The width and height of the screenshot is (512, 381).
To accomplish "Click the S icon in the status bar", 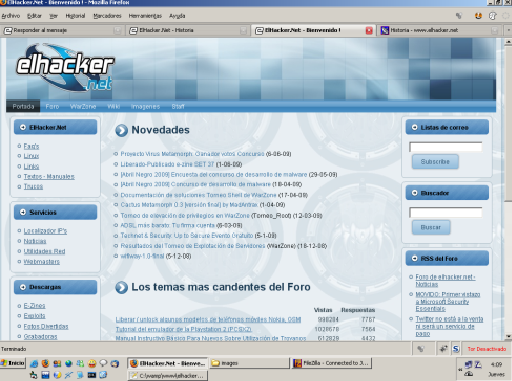I will click(x=456, y=349).
